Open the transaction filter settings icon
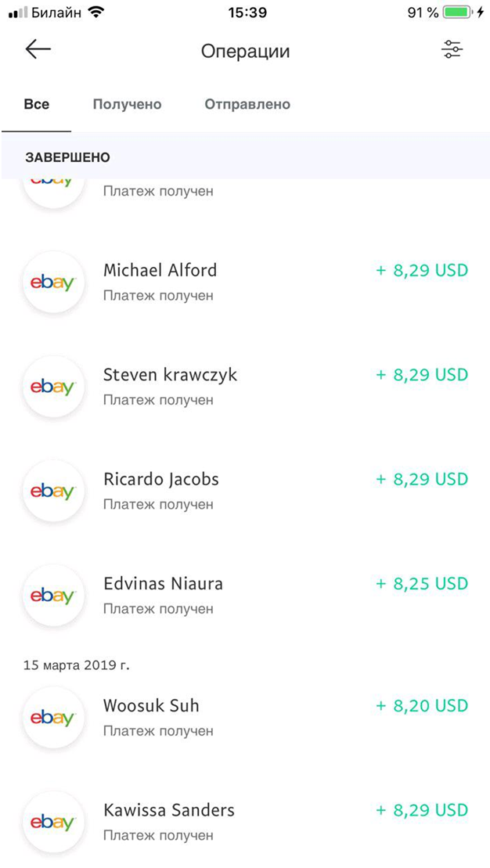The height and width of the screenshot is (868, 490). pos(452,49)
